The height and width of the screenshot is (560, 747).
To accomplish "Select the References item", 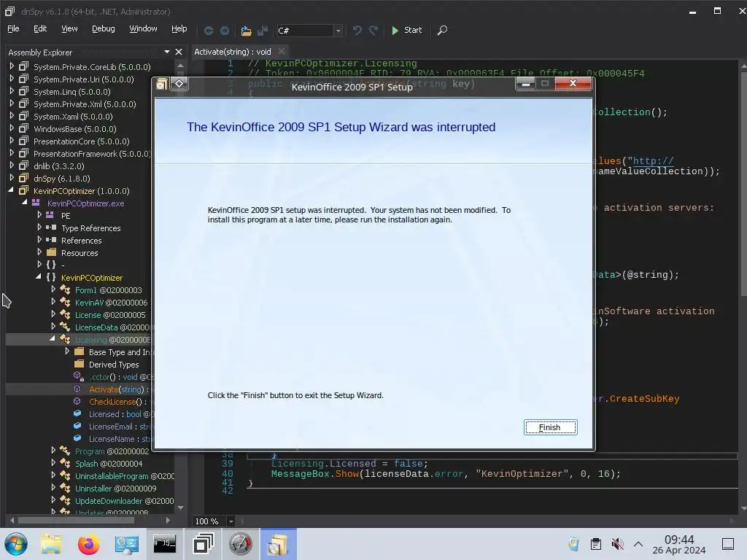I will [82, 241].
